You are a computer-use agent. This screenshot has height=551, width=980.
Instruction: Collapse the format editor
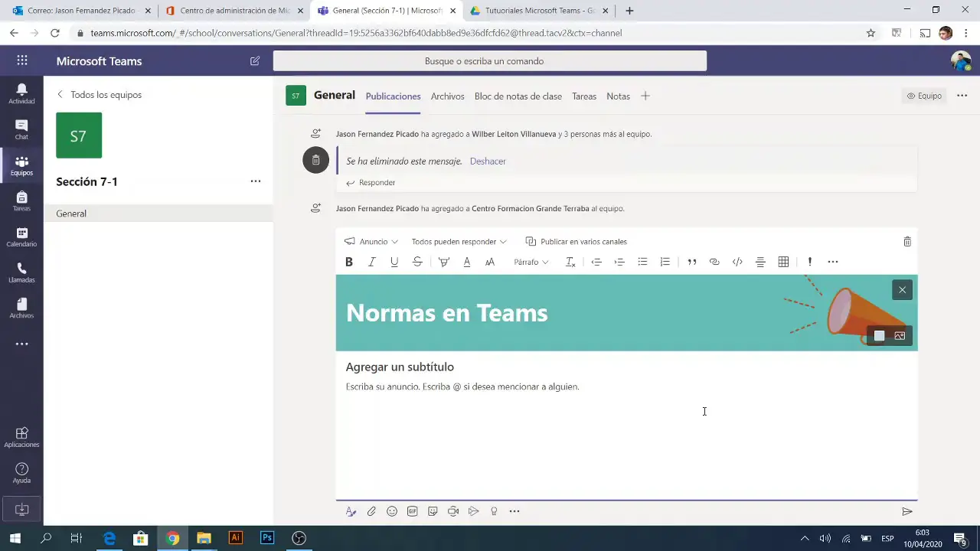[351, 511]
